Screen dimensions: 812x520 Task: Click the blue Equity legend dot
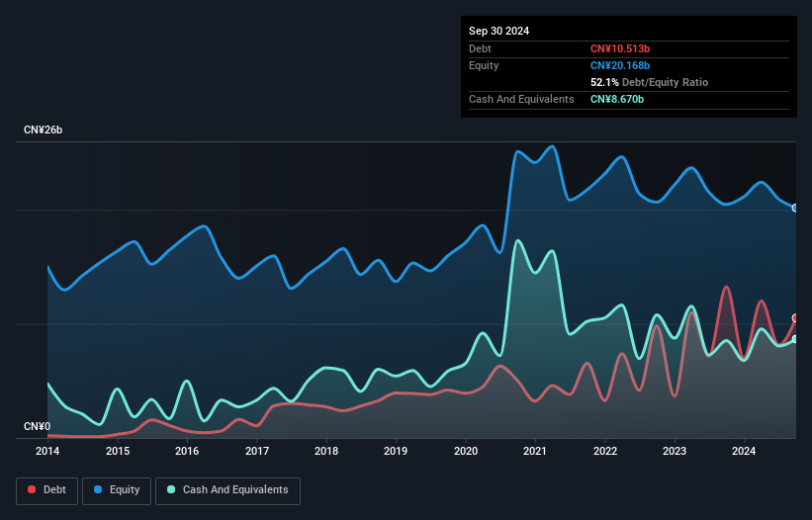pos(98,489)
